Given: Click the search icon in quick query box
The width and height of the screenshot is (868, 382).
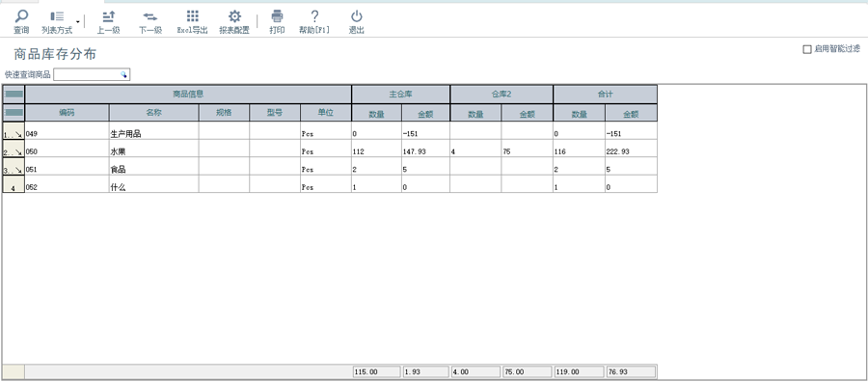Looking at the screenshot, I should tap(124, 74).
